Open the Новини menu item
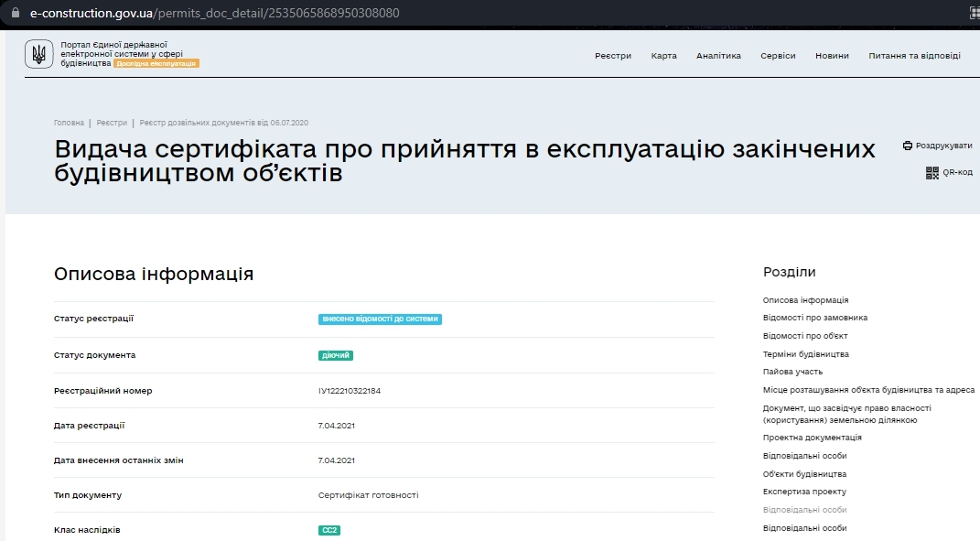Image resolution: width=980 pixels, height=541 pixels. (832, 56)
